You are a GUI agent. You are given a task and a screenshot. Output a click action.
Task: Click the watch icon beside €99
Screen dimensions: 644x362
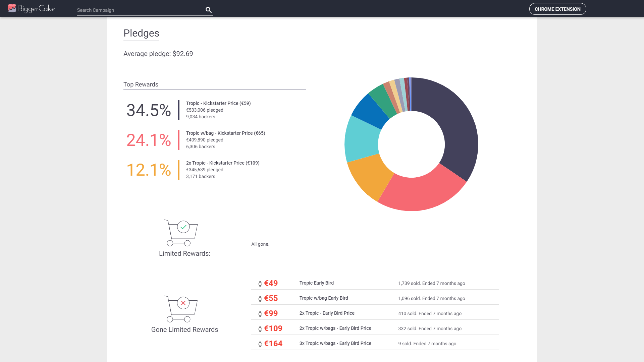(x=260, y=314)
